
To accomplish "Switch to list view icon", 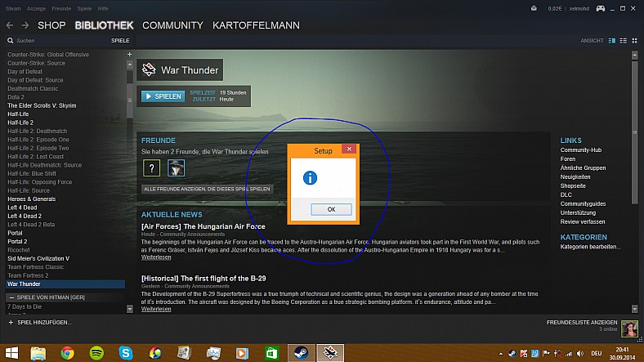I will (624, 41).
